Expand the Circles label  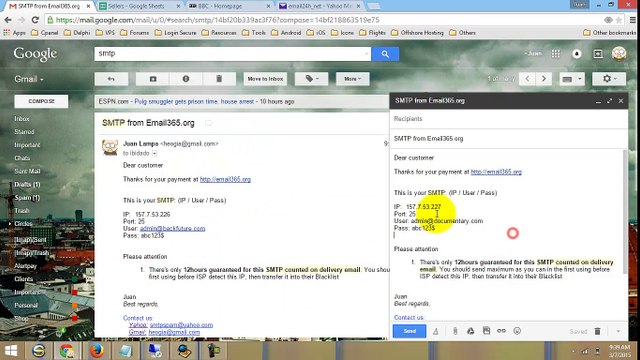10,224
